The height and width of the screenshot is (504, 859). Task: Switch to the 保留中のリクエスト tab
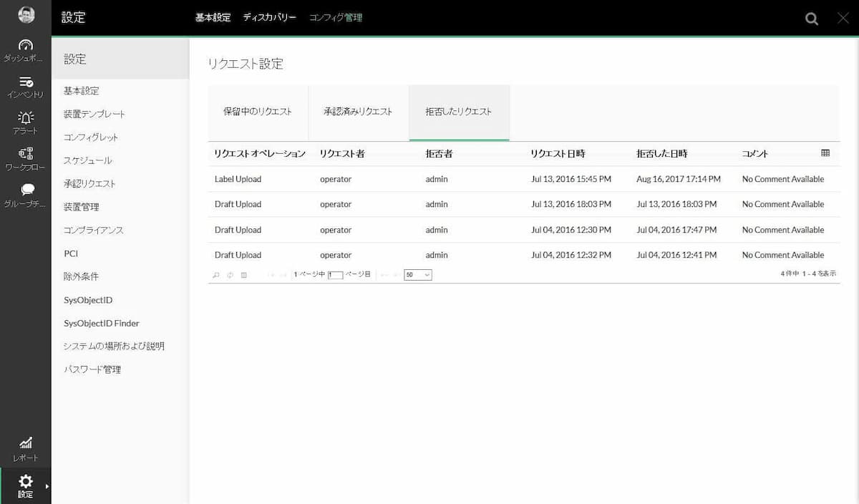coord(258,112)
